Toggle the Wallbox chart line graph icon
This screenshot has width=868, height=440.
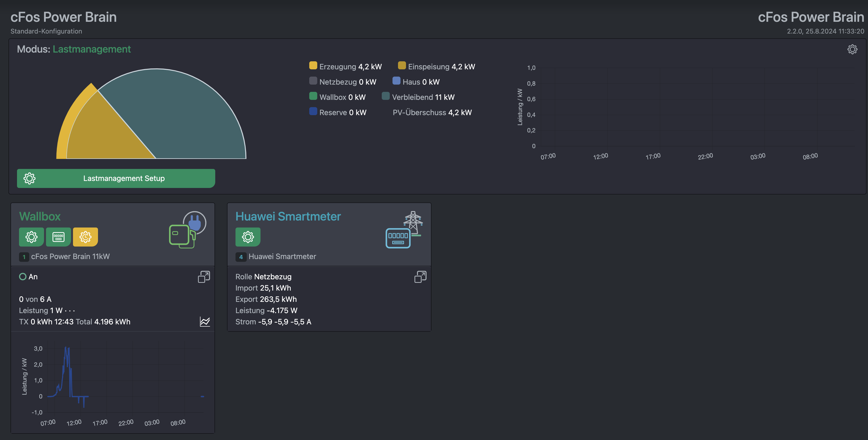[x=205, y=322]
